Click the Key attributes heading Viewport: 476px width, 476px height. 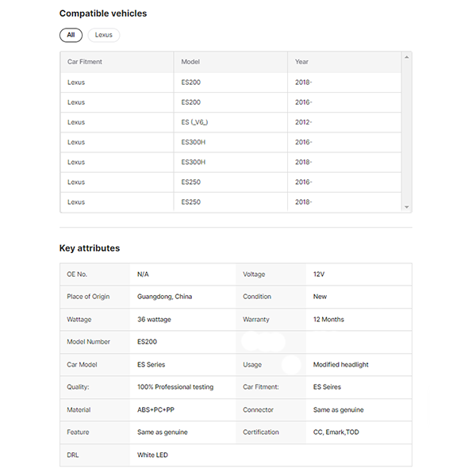pyautogui.click(x=90, y=248)
